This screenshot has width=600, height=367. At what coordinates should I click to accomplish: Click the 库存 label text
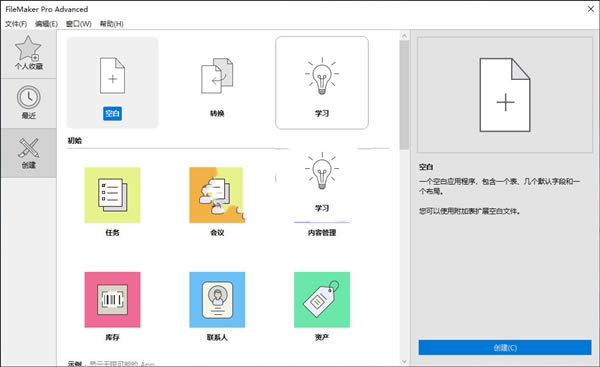click(x=112, y=337)
